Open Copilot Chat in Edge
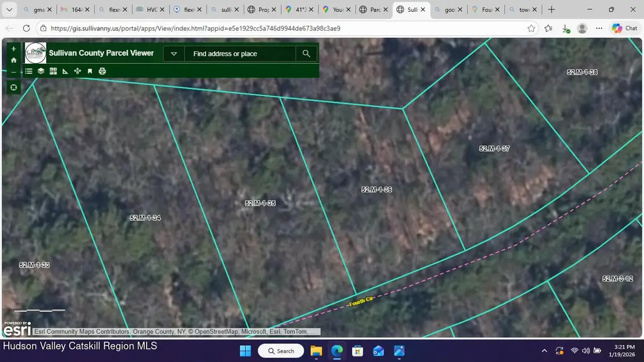 [624, 28]
